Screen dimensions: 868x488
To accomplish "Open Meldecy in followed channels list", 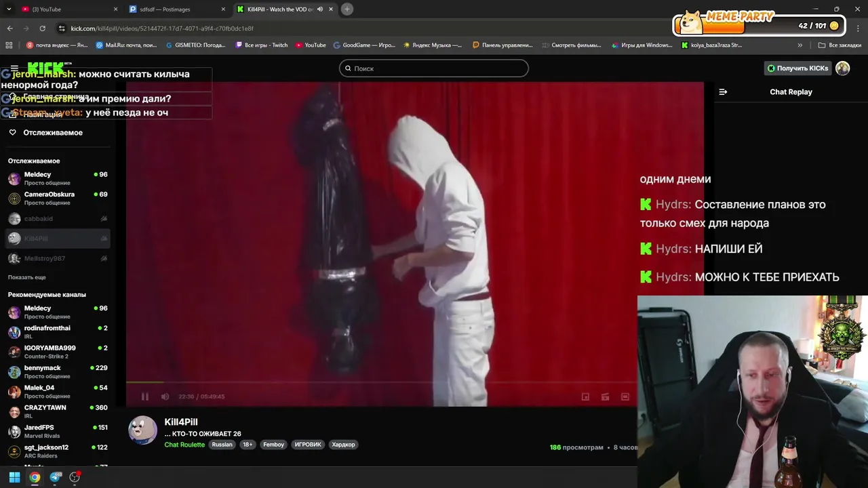I will click(x=58, y=179).
